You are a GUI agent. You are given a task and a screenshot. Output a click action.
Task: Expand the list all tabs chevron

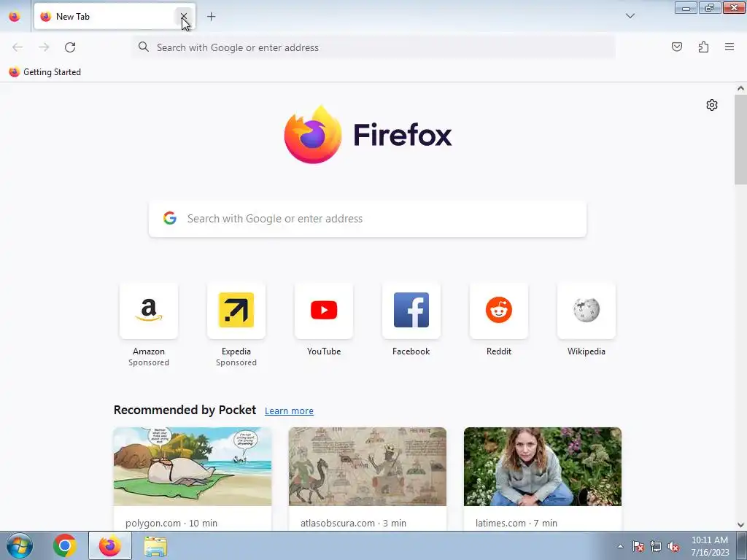pos(630,16)
